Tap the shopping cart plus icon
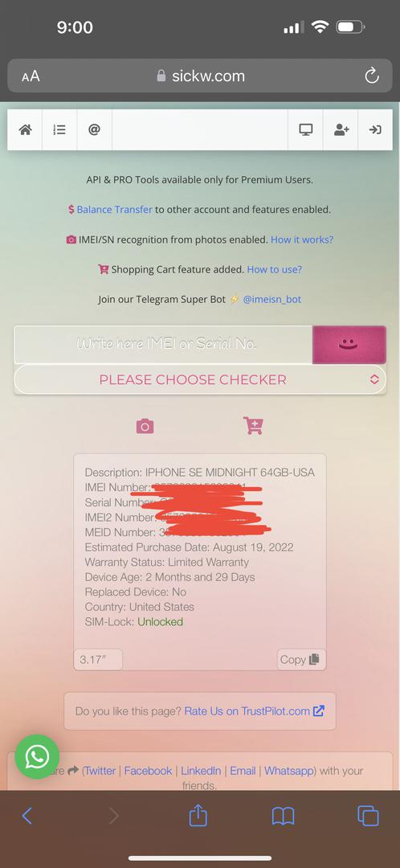Image resolution: width=400 pixels, height=868 pixels. point(253,425)
